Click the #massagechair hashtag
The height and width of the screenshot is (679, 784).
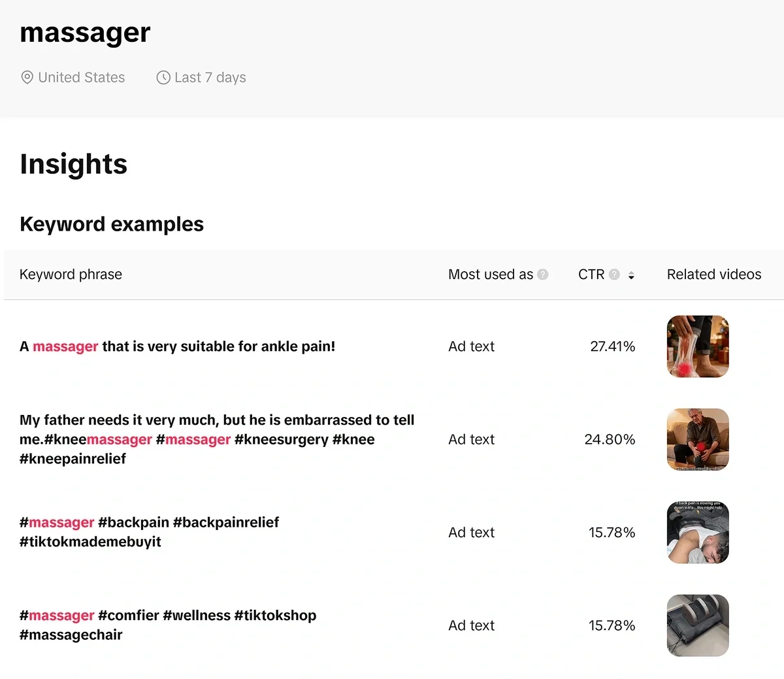coord(71,634)
